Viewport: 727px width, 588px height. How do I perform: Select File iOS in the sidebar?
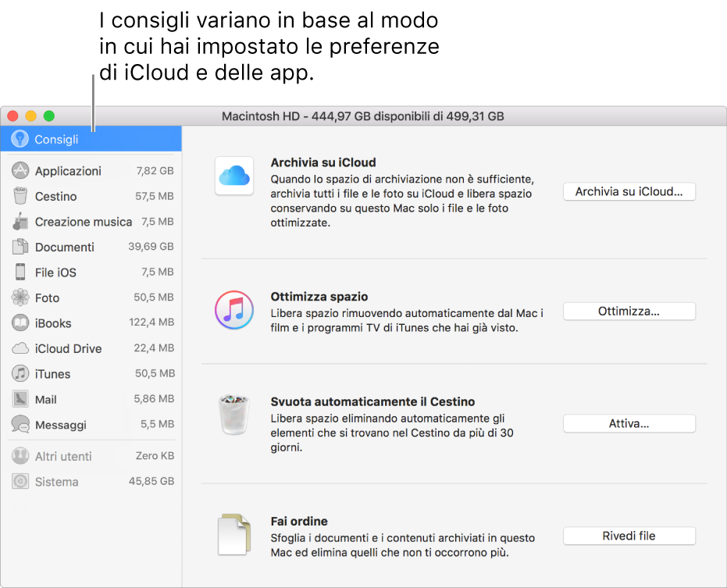[92, 273]
